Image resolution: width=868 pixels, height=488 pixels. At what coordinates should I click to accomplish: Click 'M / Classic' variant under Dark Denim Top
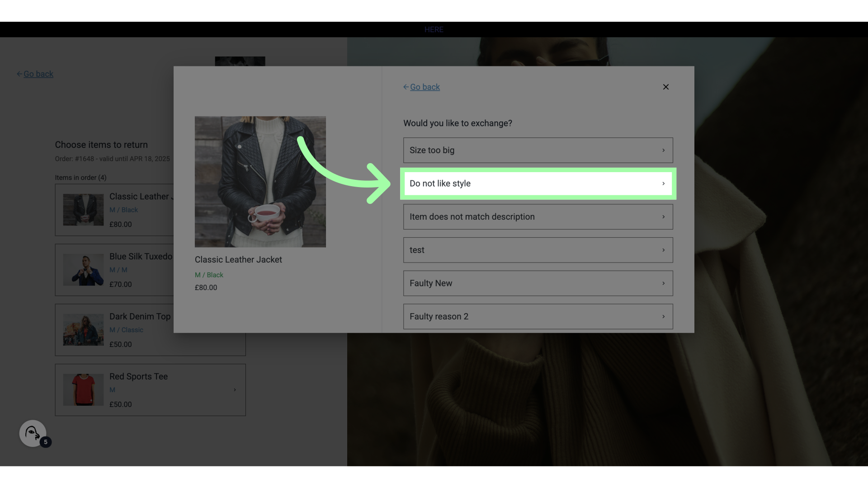point(126,330)
